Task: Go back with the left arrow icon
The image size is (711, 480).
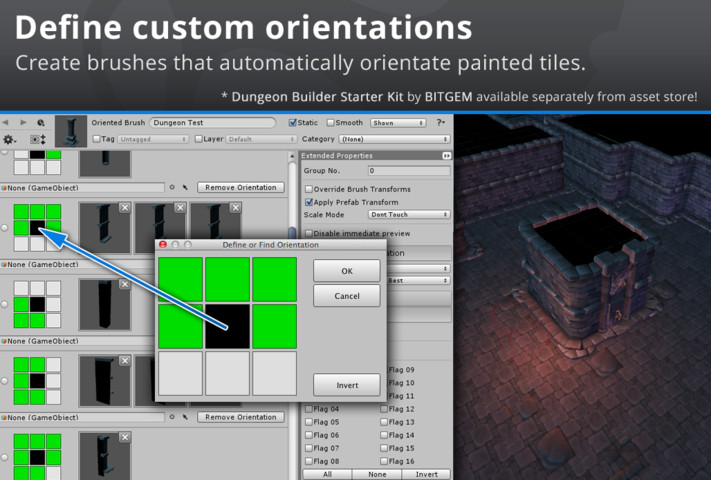Action: [x=5, y=123]
